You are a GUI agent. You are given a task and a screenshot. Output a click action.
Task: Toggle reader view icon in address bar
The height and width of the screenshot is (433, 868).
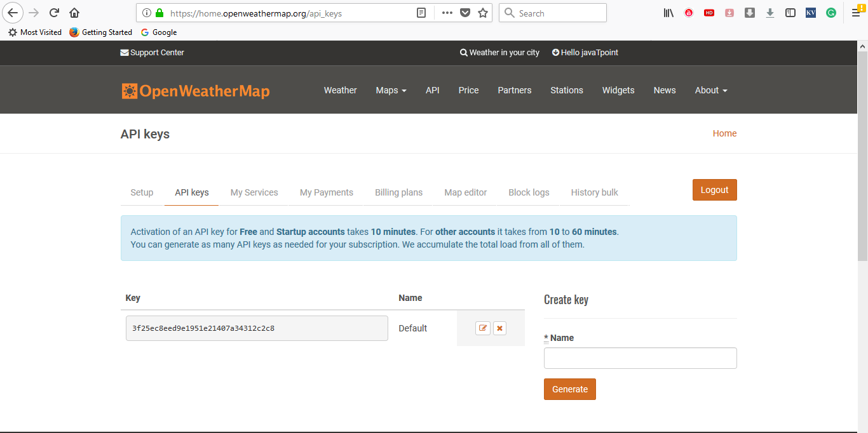421,13
